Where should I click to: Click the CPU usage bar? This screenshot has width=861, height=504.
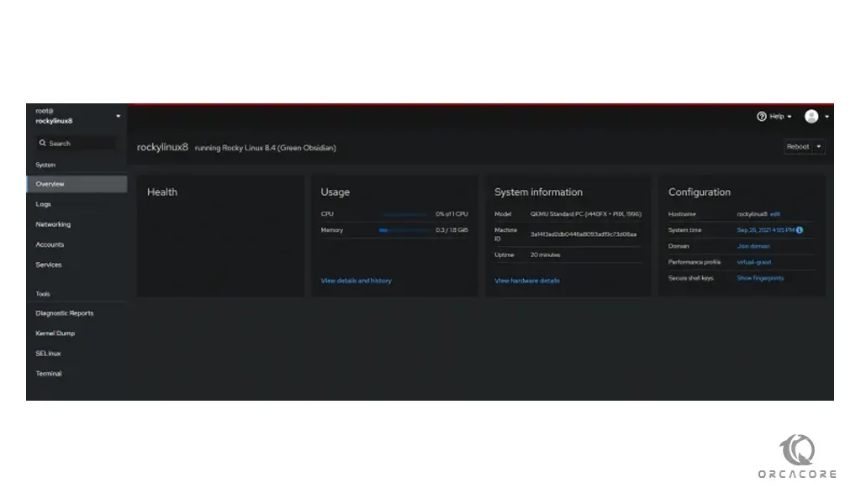coord(404,214)
